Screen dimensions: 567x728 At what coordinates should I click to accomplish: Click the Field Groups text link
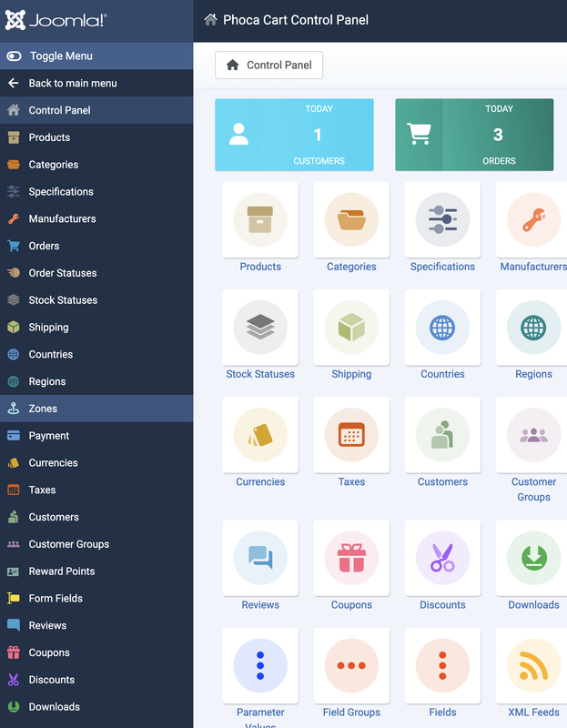(x=351, y=713)
